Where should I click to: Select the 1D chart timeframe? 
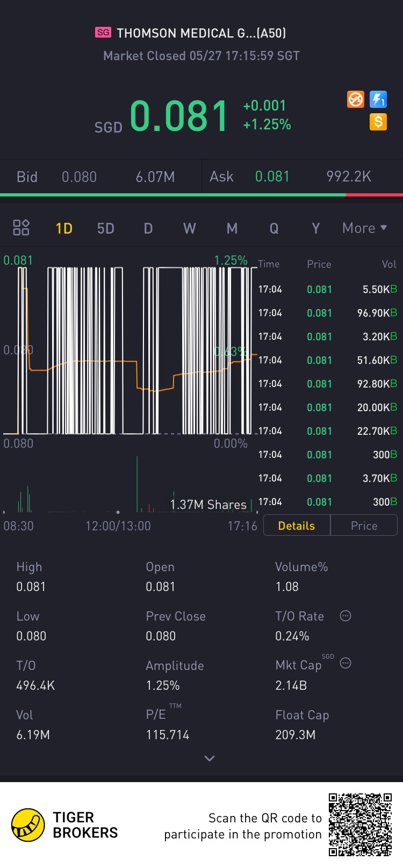64,228
